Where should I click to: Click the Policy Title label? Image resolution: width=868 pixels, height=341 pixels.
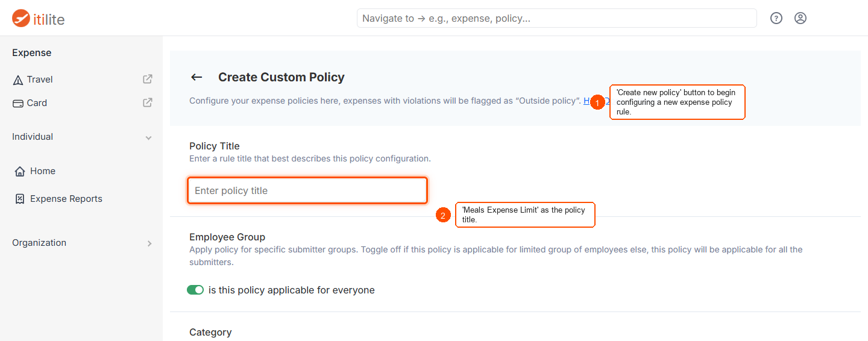pos(215,146)
